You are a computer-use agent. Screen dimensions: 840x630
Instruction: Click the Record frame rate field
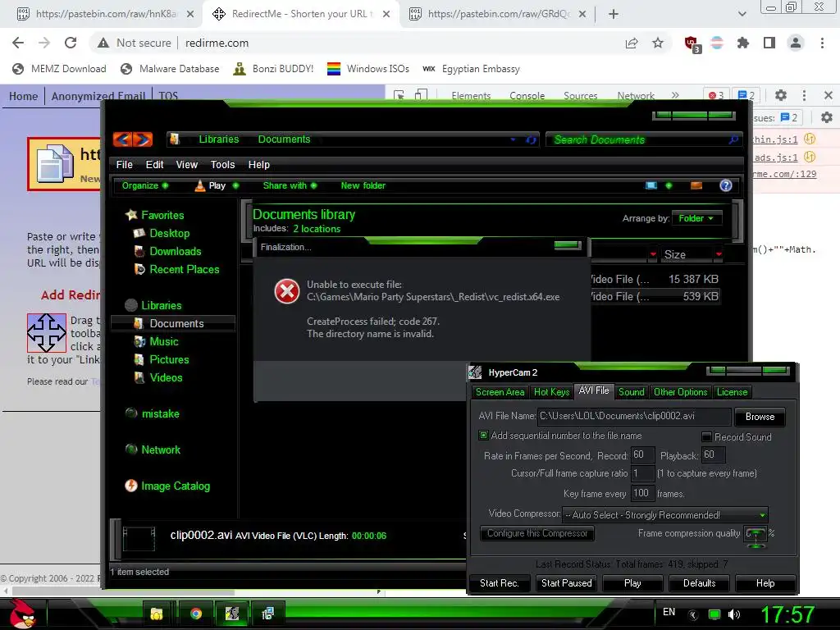tap(642, 454)
